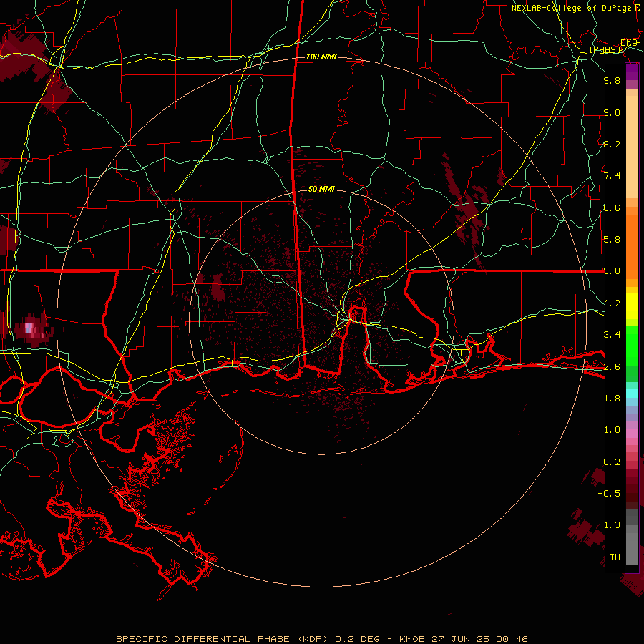Click the -0.5 color scale value
The height and width of the screenshot is (644, 644).
[609, 494]
